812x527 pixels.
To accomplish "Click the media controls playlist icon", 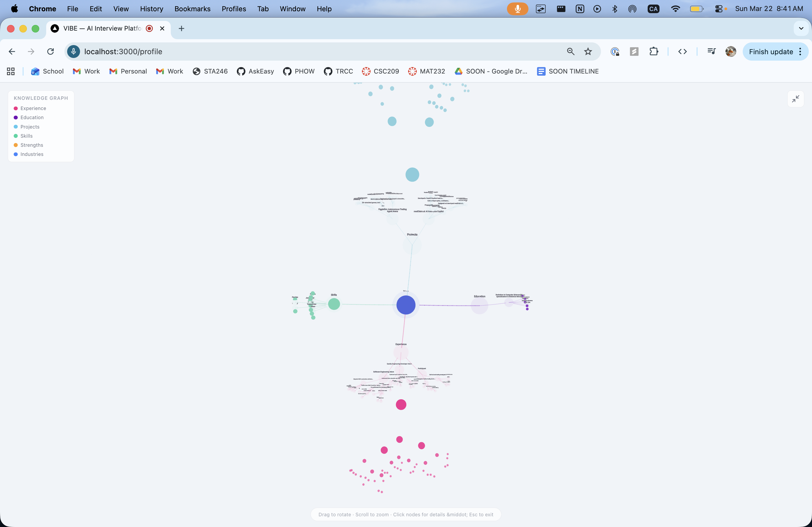I will click(x=711, y=52).
